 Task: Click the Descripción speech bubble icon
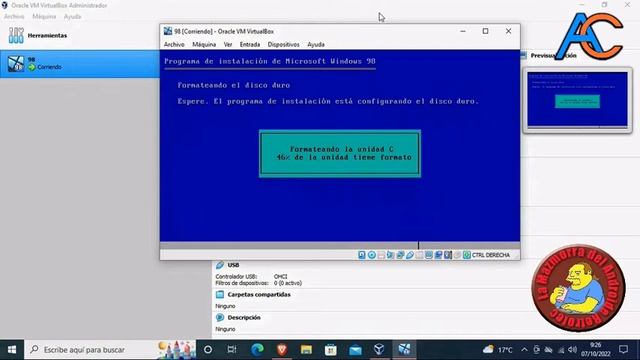pos(220,317)
